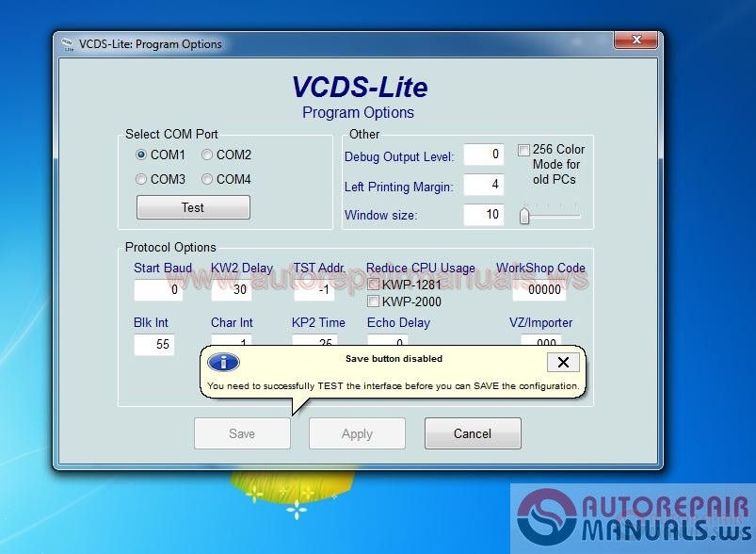Focus the Echo Delay field
This screenshot has width=756, height=554.
point(388,340)
